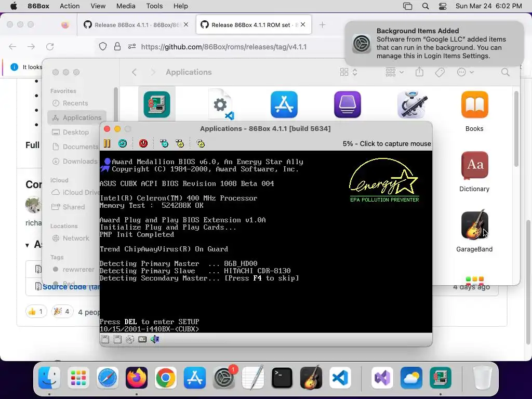Select the App Store icon in Applications
532x399 pixels.
pos(284,104)
